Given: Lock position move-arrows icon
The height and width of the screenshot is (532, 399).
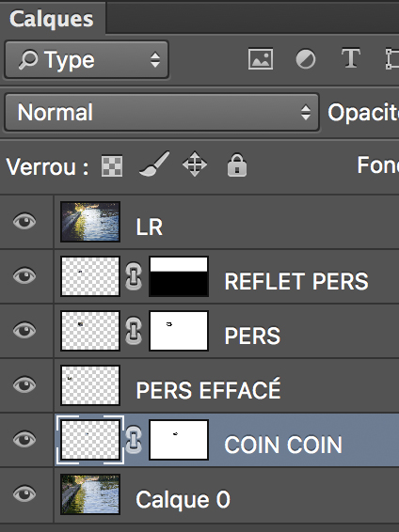Looking at the screenshot, I should pos(195,164).
